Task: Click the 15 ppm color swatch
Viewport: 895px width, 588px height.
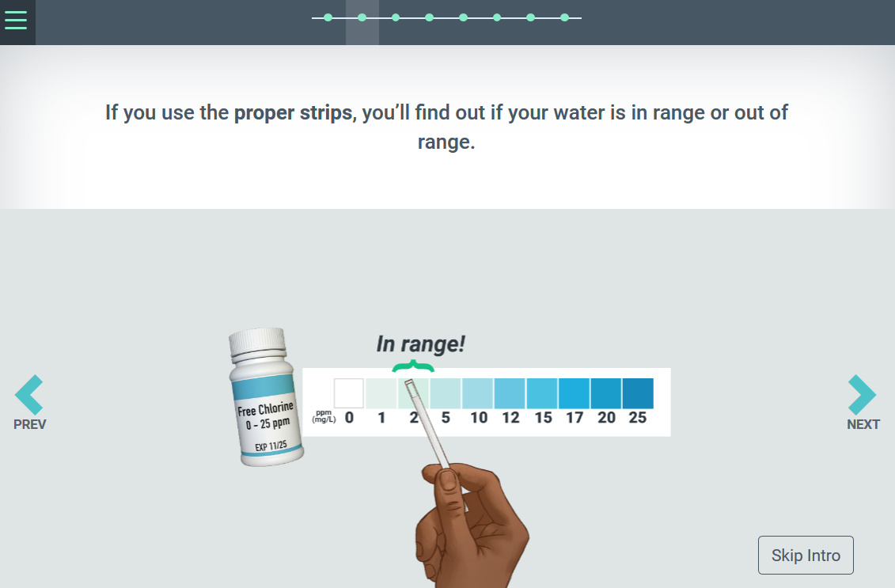Action: pos(542,393)
